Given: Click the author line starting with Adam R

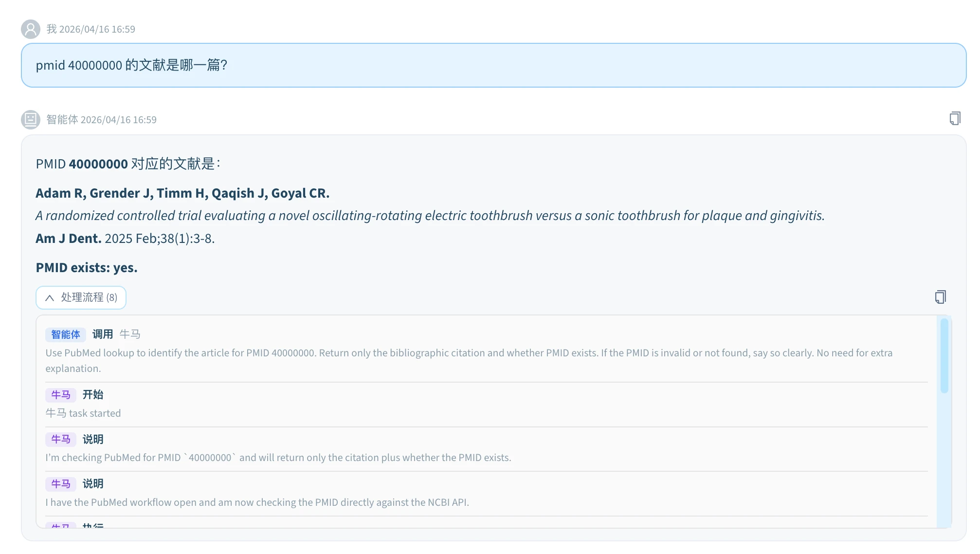Looking at the screenshot, I should pos(182,193).
